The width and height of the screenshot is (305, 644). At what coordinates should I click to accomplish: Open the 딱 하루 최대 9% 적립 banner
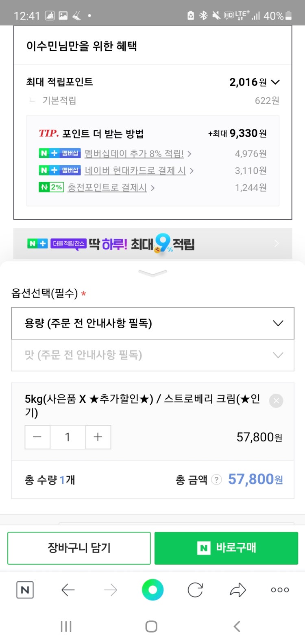152,244
